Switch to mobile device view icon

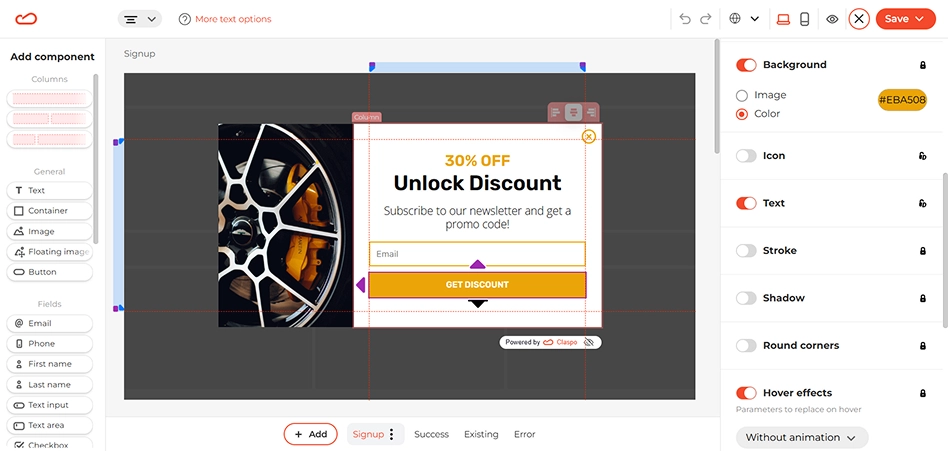click(x=804, y=19)
